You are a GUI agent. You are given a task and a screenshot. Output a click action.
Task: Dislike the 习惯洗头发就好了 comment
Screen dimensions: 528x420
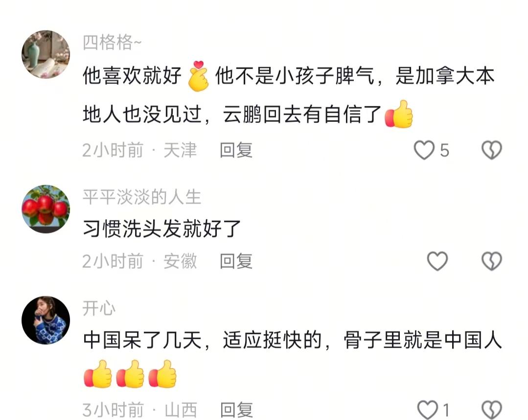coord(492,261)
